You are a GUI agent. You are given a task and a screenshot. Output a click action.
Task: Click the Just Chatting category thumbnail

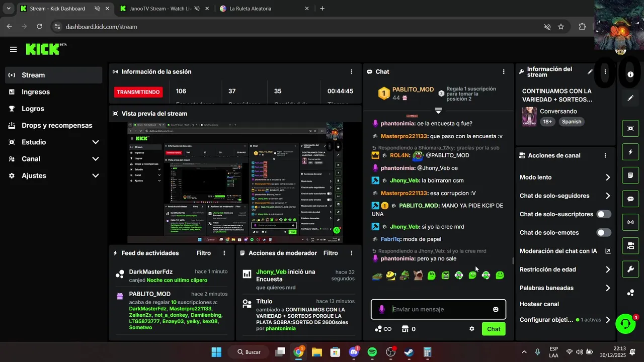coord(529,116)
